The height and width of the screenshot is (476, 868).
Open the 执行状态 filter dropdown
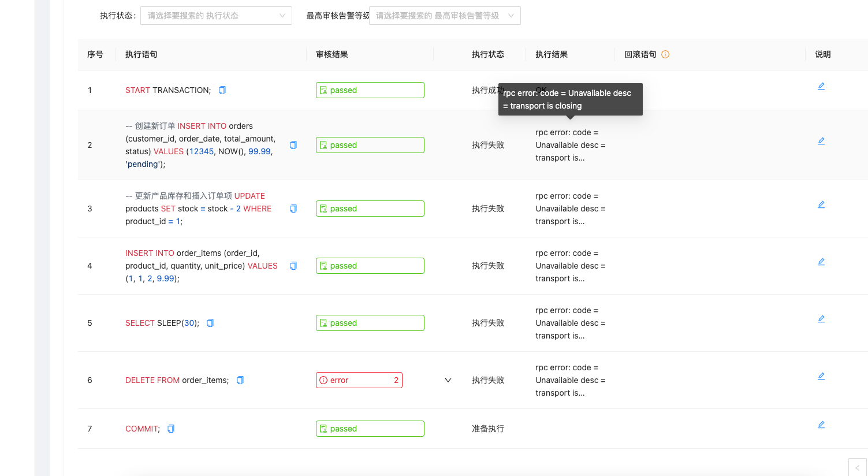216,16
